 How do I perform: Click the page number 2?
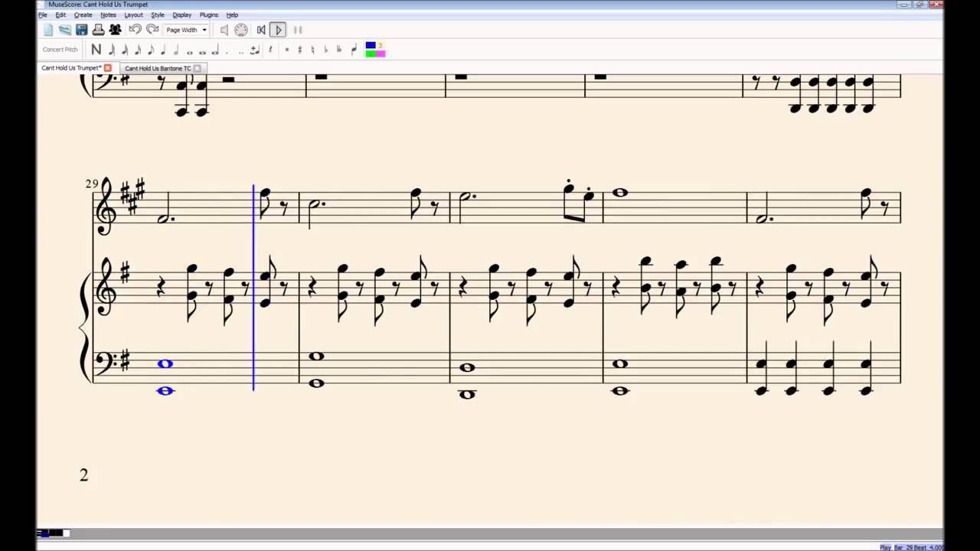84,475
